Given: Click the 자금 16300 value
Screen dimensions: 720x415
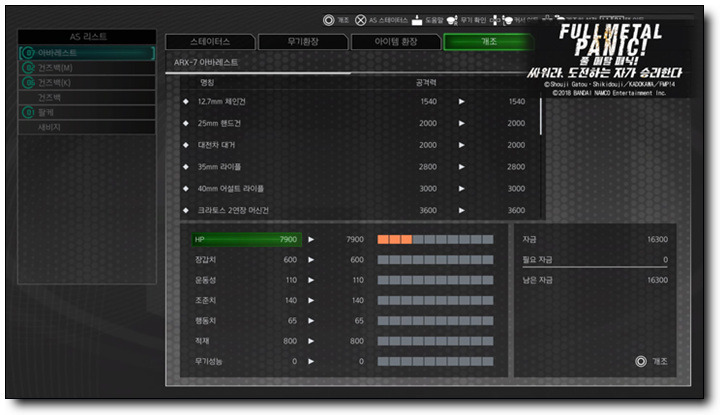Looking at the screenshot, I should [658, 239].
